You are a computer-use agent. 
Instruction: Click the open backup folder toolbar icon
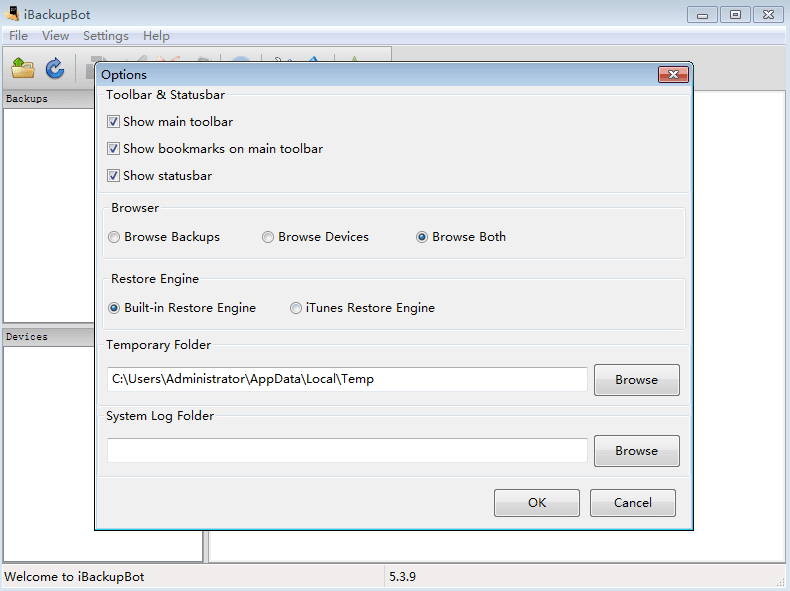coord(23,68)
